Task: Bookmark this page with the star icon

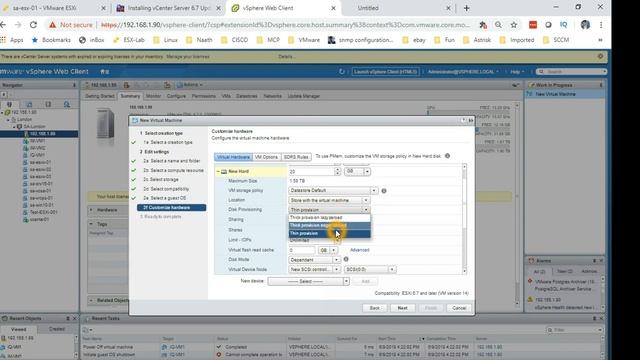Action: [514, 25]
